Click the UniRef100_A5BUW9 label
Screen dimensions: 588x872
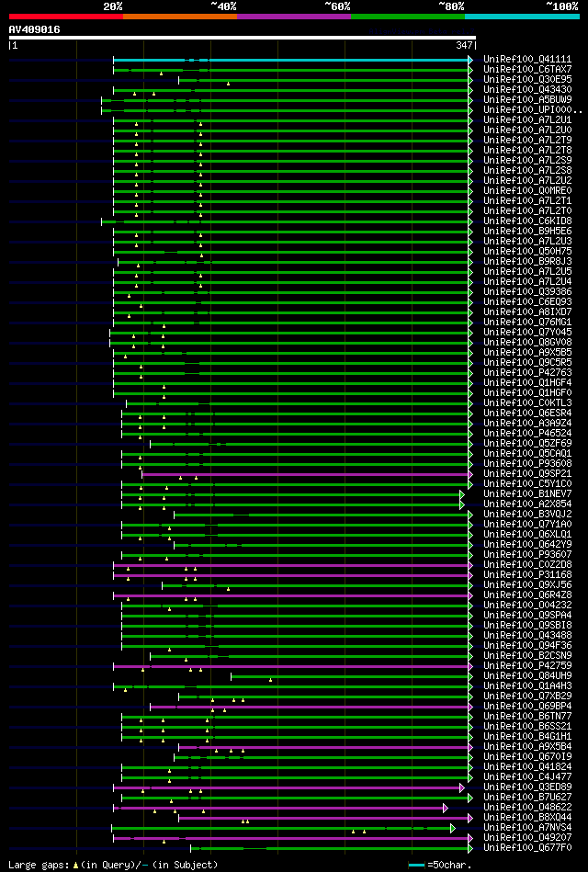pos(527,100)
